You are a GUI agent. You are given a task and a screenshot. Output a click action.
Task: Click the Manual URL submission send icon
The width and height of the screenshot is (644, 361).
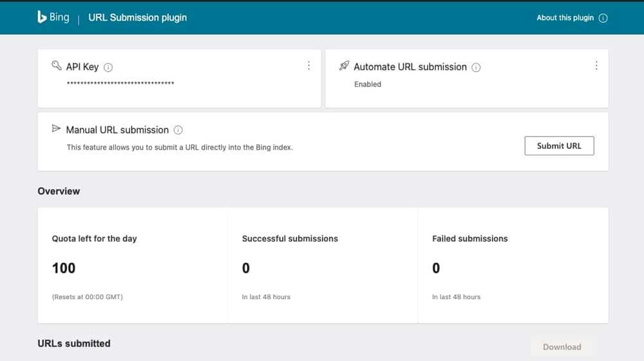(56, 129)
